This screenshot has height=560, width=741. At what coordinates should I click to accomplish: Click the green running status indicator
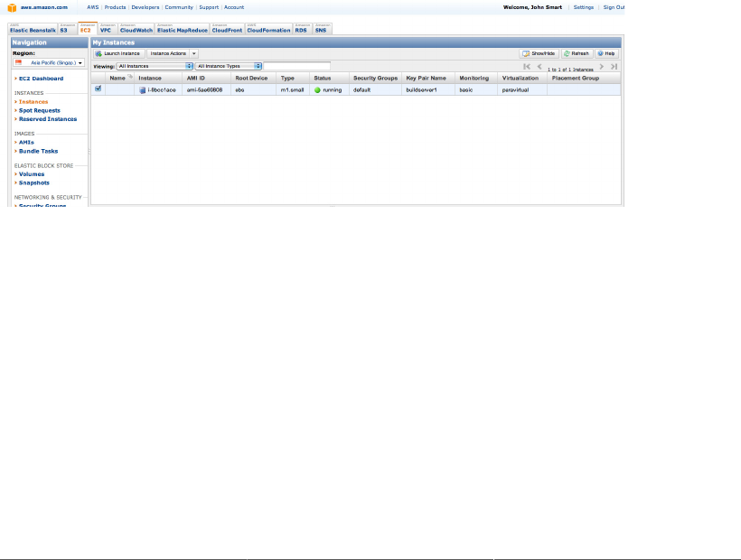(x=317, y=90)
